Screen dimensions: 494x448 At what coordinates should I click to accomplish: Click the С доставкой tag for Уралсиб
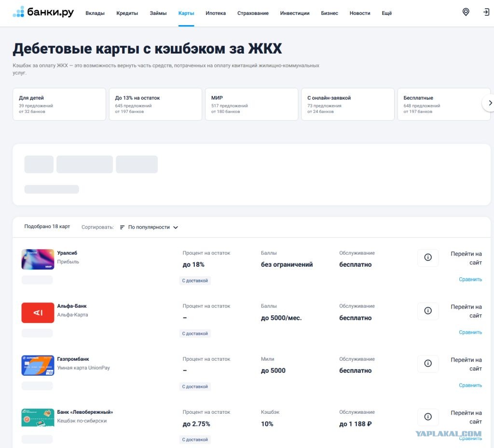[x=195, y=281]
